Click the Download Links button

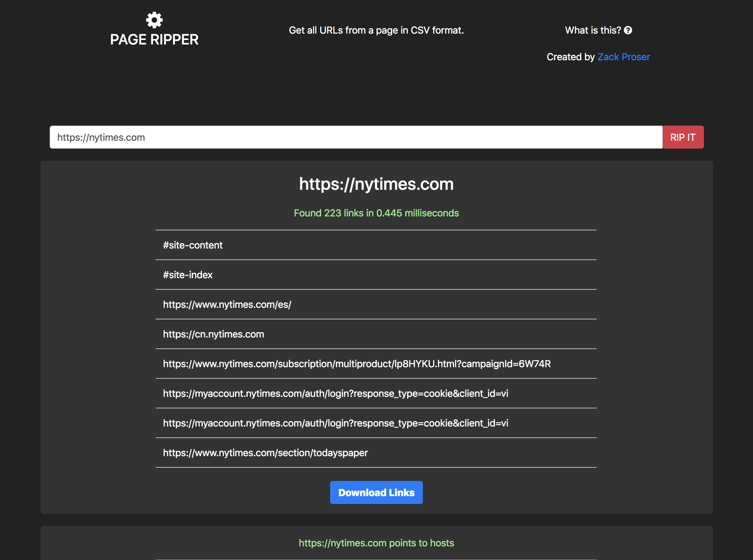376,492
